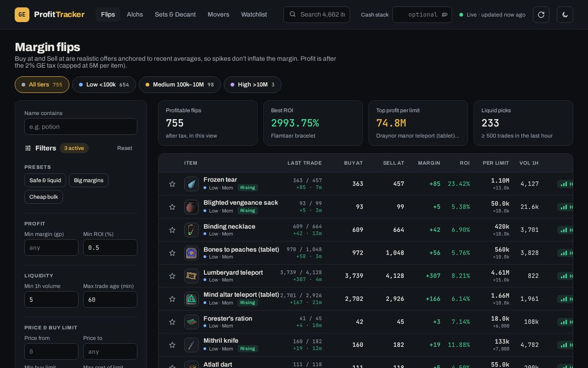The image size is (588, 368).
Task: Star the Lumberyard teleport row
Action: pos(172,276)
